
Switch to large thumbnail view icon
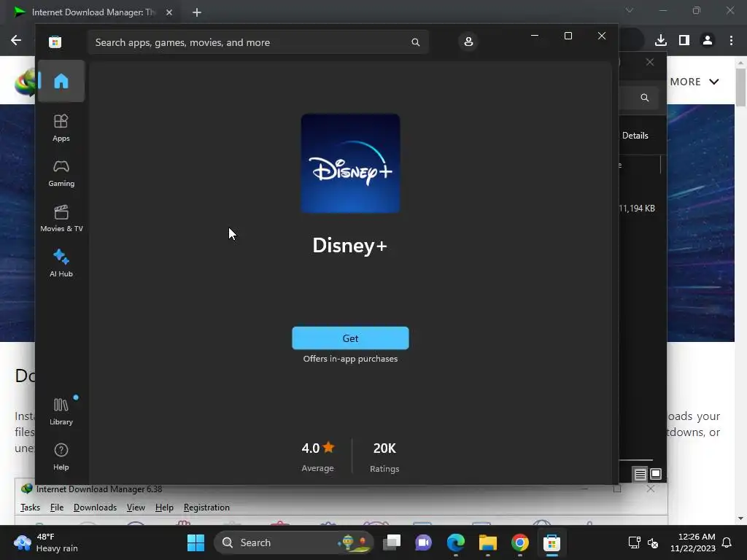[x=656, y=474]
